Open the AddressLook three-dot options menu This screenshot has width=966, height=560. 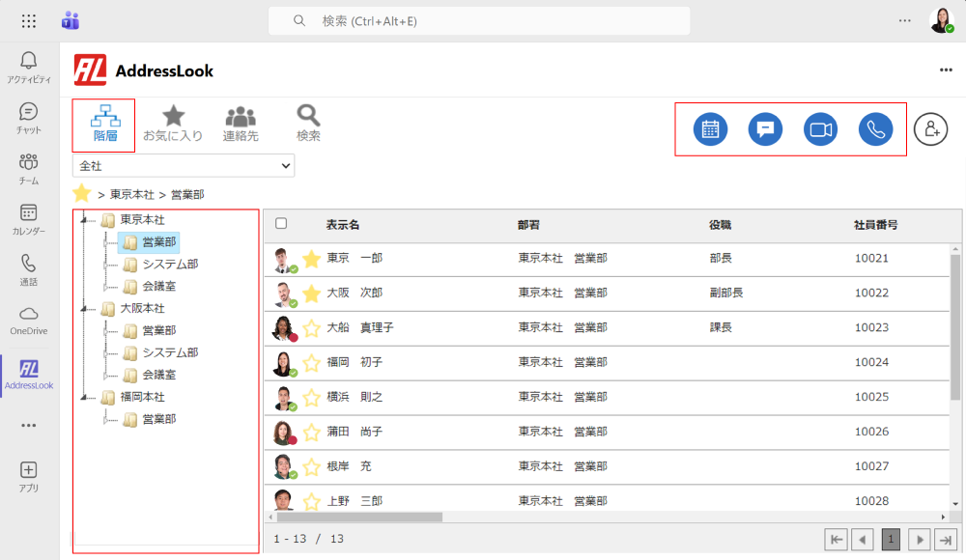click(946, 70)
